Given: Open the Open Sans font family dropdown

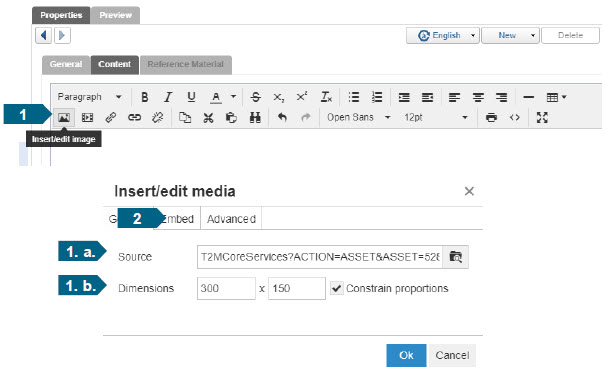Looking at the screenshot, I should pyautogui.click(x=358, y=117).
